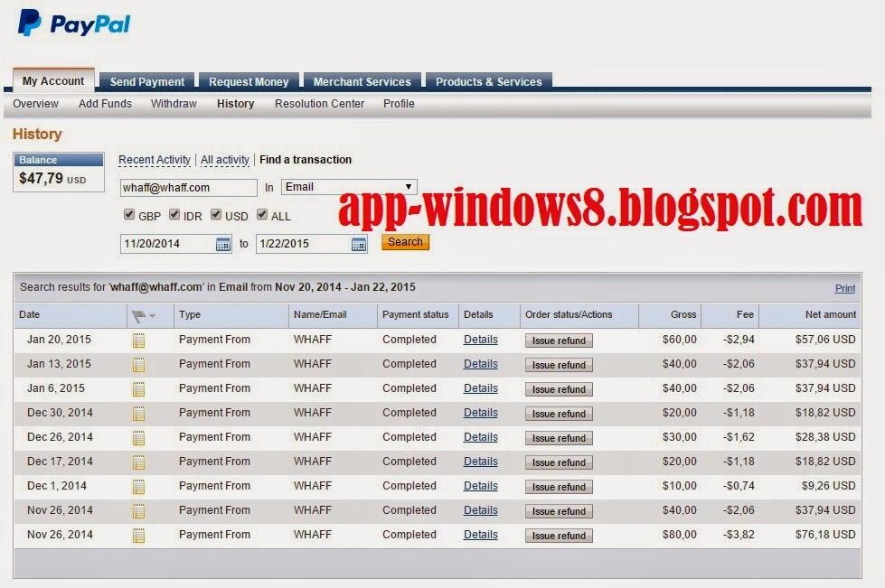Expand the flag column sort arrow
Screen dimensions: 885x588
click(x=153, y=316)
